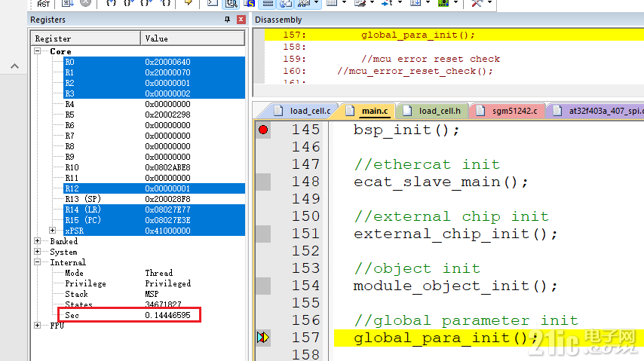Click the Step Out braces icon
This screenshot has height=361, width=644.
tap(147, 2)
